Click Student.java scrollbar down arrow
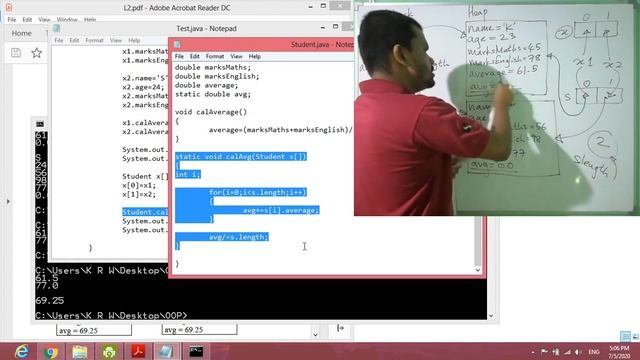Image resolution: width=640 pixels, height=360 pixels. point(478,270)
